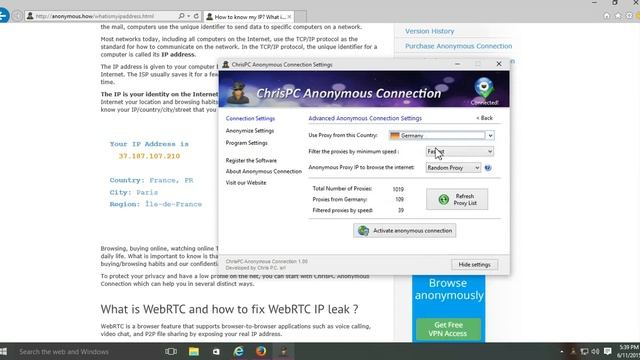This screenshot has width=640, height=360.
Task: Click the volume icon in system tray
Action: pyautogui.click(x=596, y=351)
